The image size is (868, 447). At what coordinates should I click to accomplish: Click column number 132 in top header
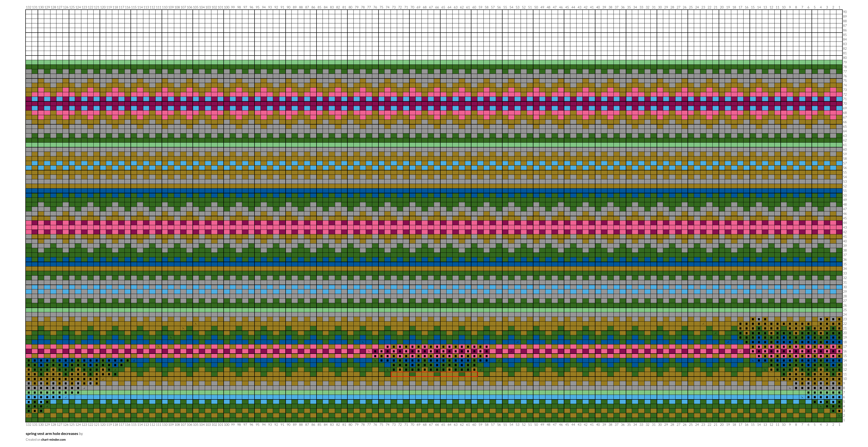tap(29, 7)
